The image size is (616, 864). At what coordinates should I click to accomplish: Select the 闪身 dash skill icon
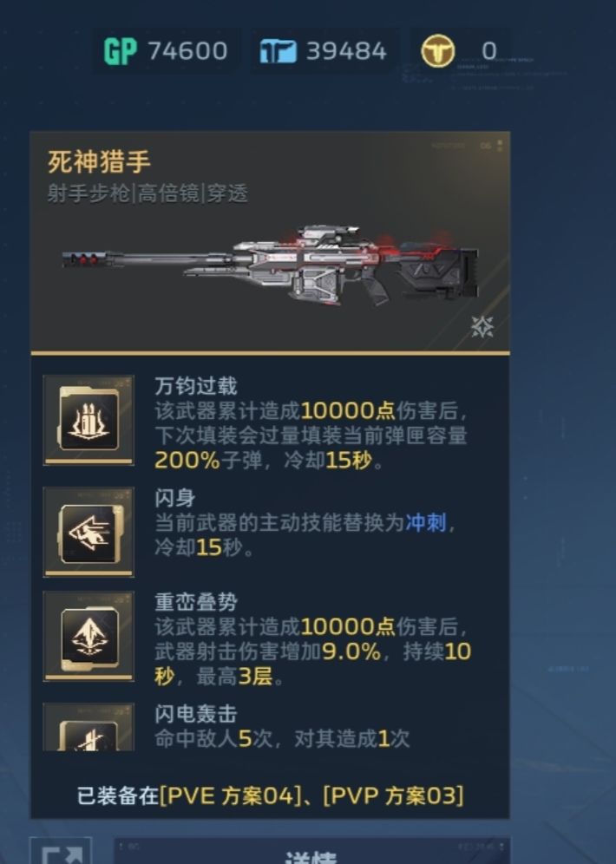(88, 532)
